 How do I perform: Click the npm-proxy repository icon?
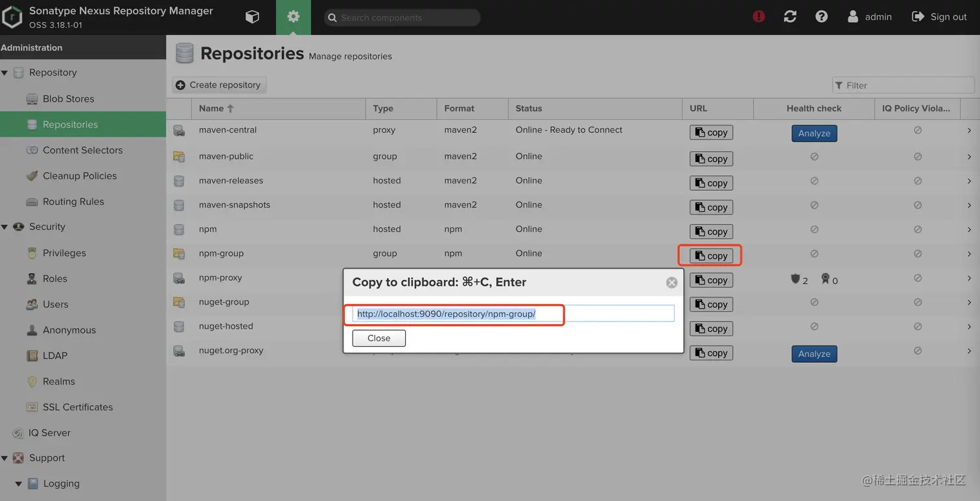179,278
